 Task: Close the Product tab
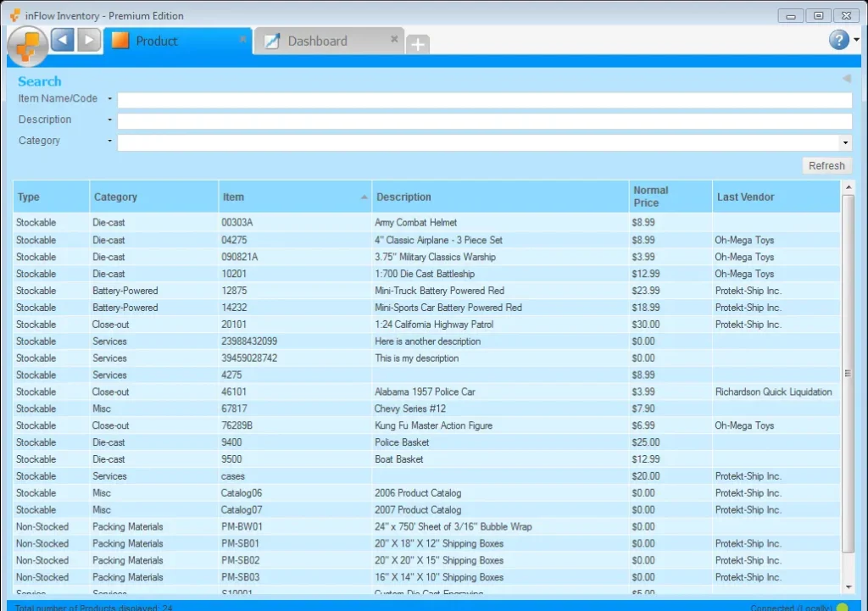pos(242,39)
